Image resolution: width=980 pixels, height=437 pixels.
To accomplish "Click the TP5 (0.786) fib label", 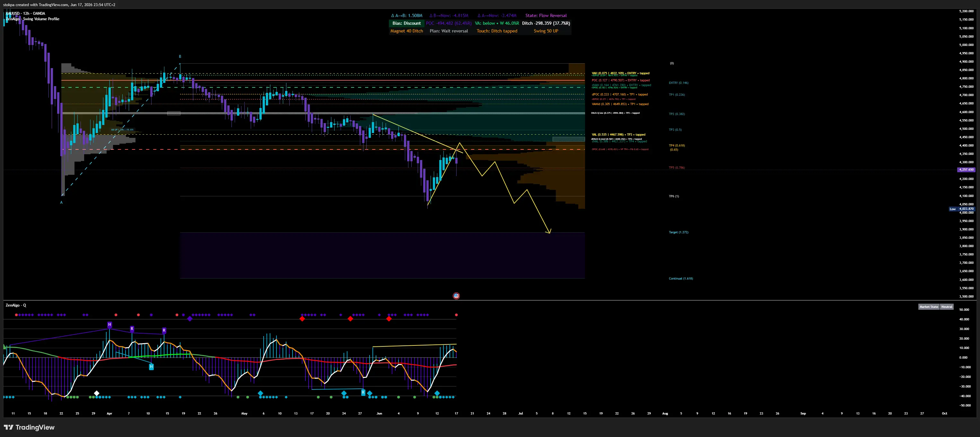I will [x=677, y=167].
